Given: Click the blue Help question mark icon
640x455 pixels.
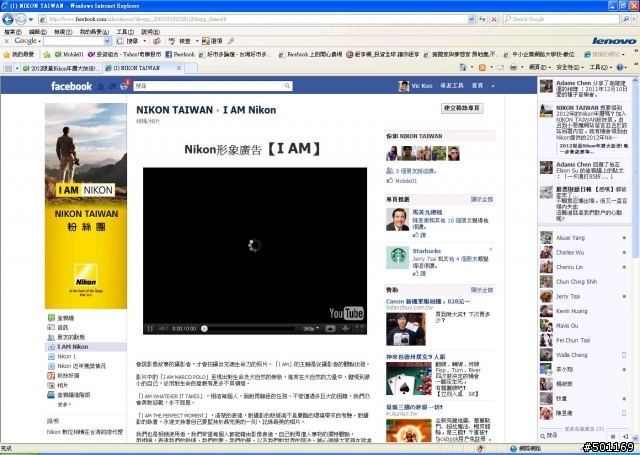Looking at the screenshot, I should (x=620, y=67).
